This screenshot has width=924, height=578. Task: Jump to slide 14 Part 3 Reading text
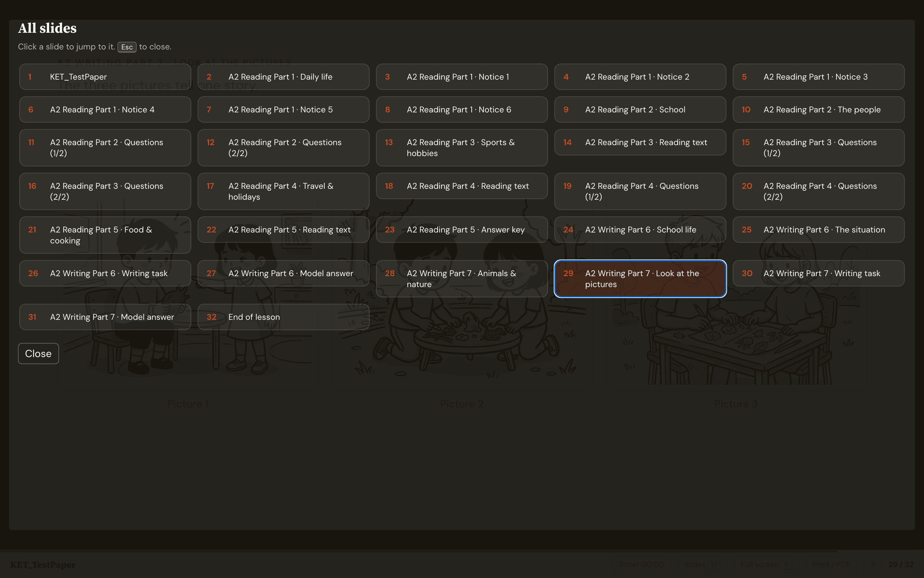pyautogui.click(x=640, y=142)
